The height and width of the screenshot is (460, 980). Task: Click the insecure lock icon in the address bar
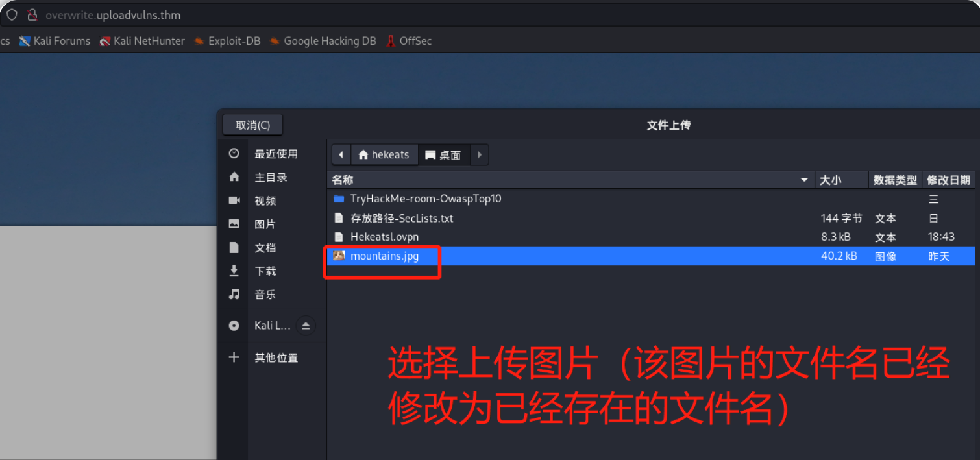[32, 15]
